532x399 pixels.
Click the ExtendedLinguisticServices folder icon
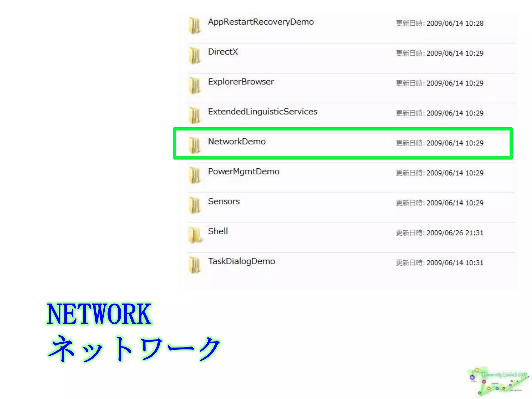click(x=195, y=115)
